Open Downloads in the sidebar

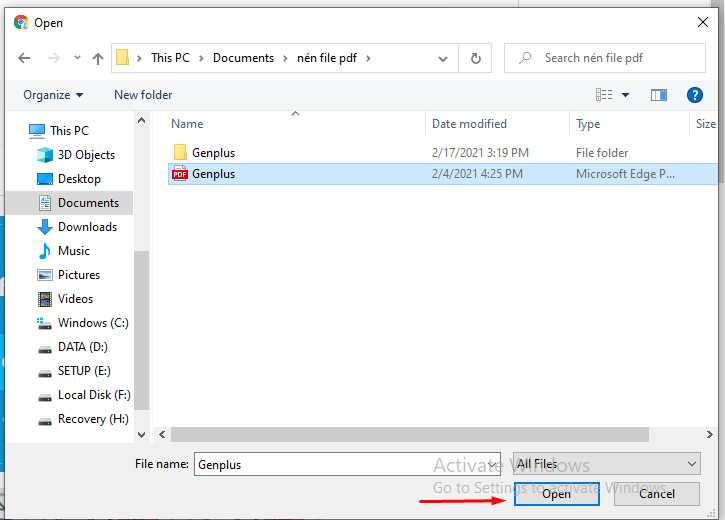(x=87, y=227)
